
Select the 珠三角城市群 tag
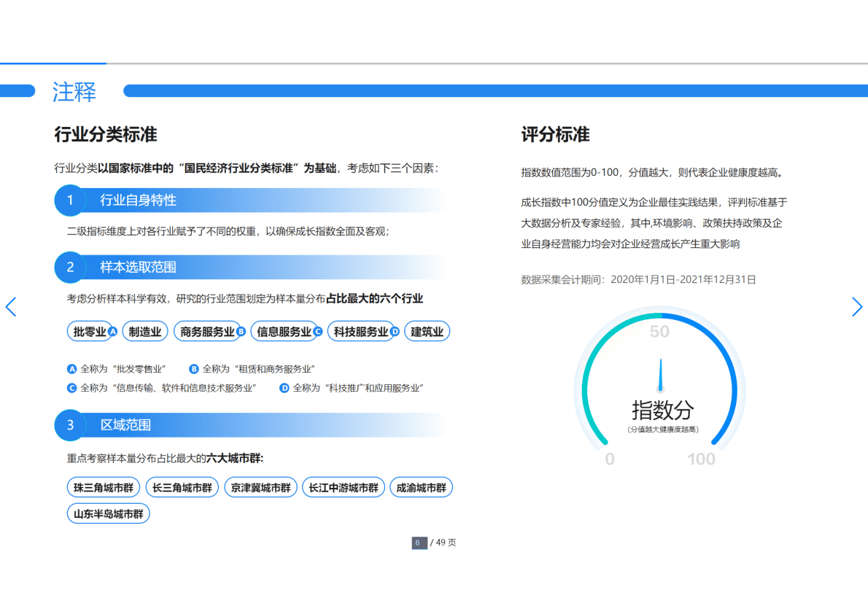pyautogui.click(x=102, y=487)
